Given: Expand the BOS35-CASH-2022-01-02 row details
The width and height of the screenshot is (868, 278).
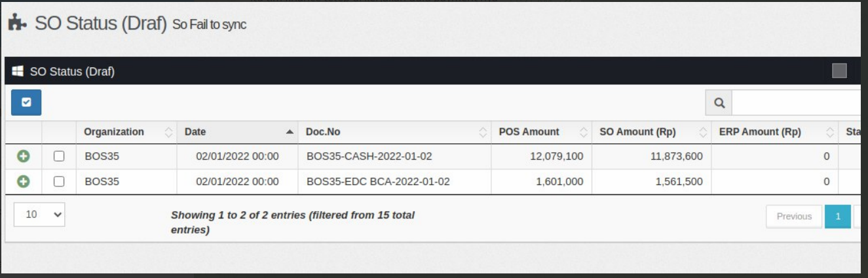Looking at the screenshot, I should click(23, 156).
